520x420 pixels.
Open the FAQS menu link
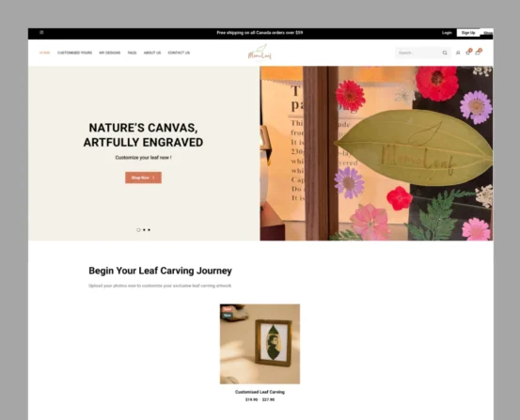(x=132, y=53)
